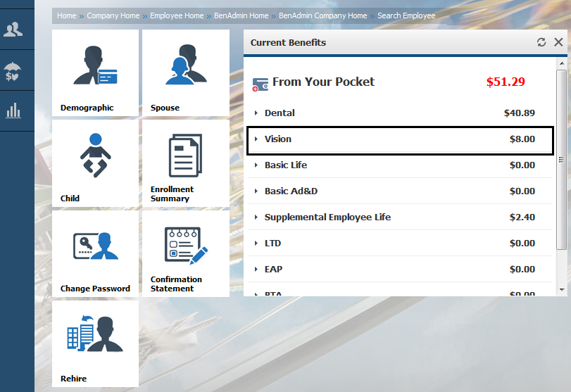Open the Change Password tile
The height and width of the screenshot is (392, 571).
[x=95, y=253]
